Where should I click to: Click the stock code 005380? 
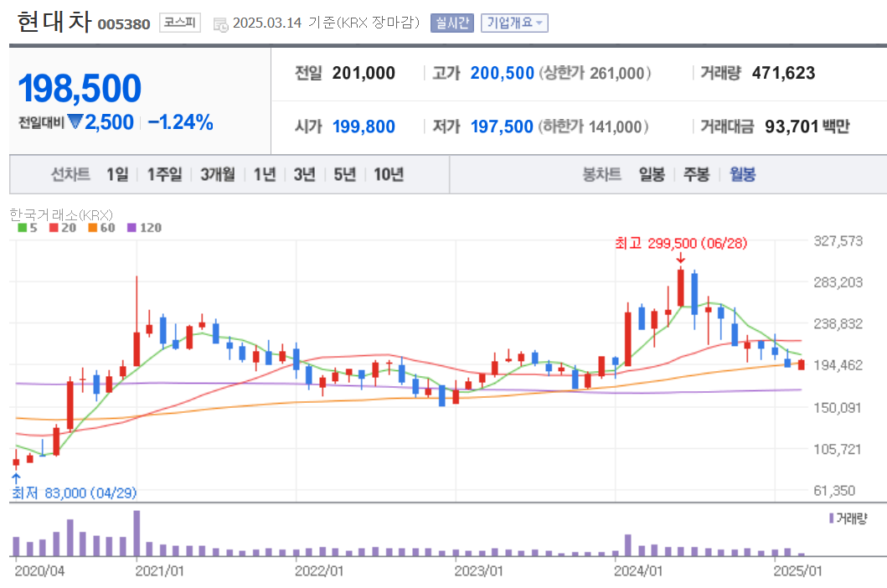pos(124,24)
